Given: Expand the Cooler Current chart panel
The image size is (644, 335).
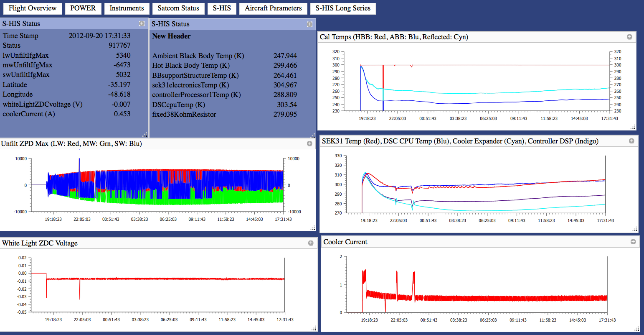Looking at the screenshot, I should point(633,242).
